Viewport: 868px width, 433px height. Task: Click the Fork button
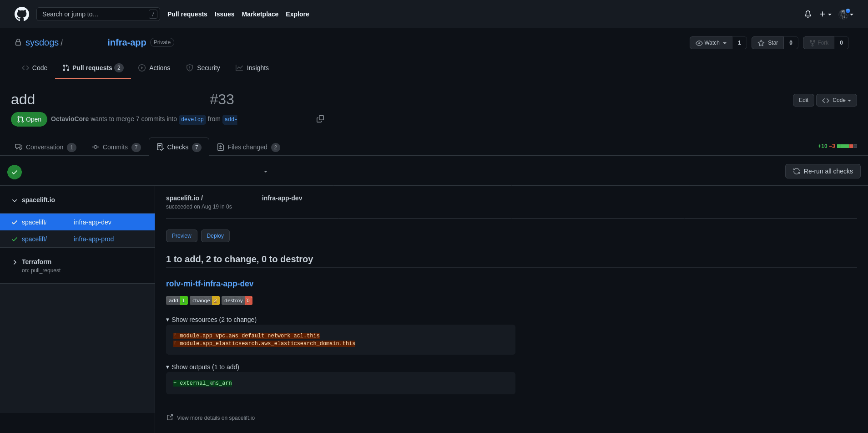coord(818,43)
